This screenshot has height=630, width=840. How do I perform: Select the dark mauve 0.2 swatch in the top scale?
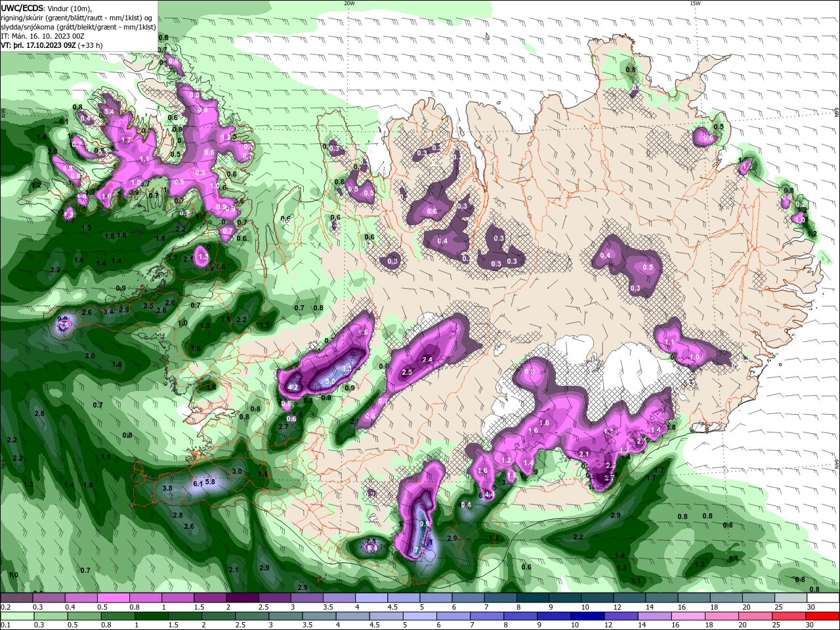click(16, 598)
